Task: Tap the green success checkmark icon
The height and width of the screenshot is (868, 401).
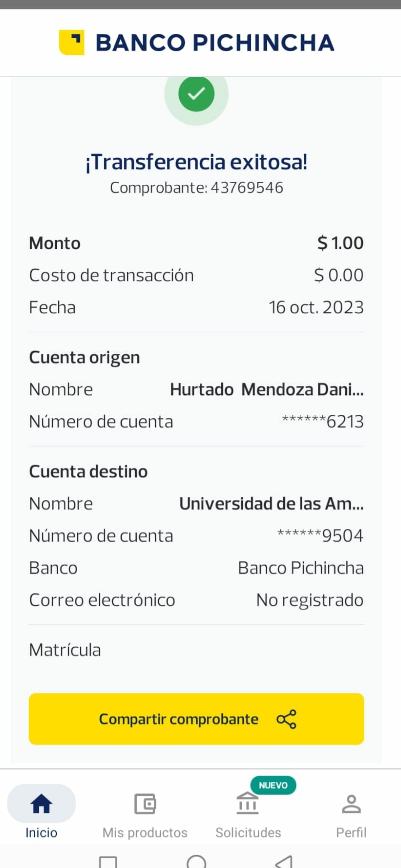Action: (x=196, y=93)
